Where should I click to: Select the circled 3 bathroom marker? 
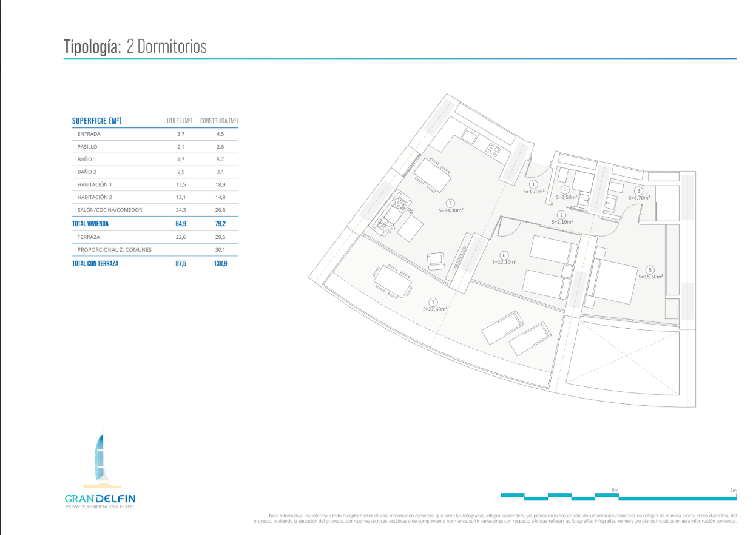[x=638, y=191]
